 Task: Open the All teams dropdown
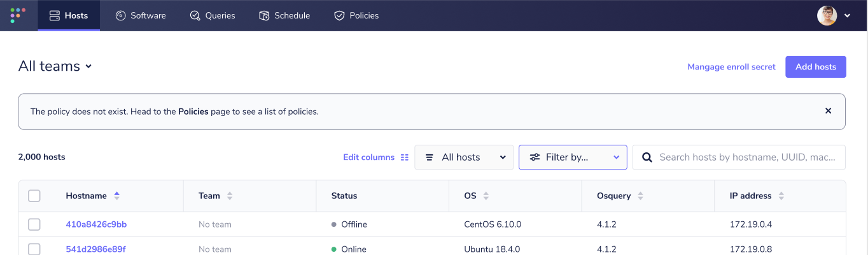click(55, 66)
